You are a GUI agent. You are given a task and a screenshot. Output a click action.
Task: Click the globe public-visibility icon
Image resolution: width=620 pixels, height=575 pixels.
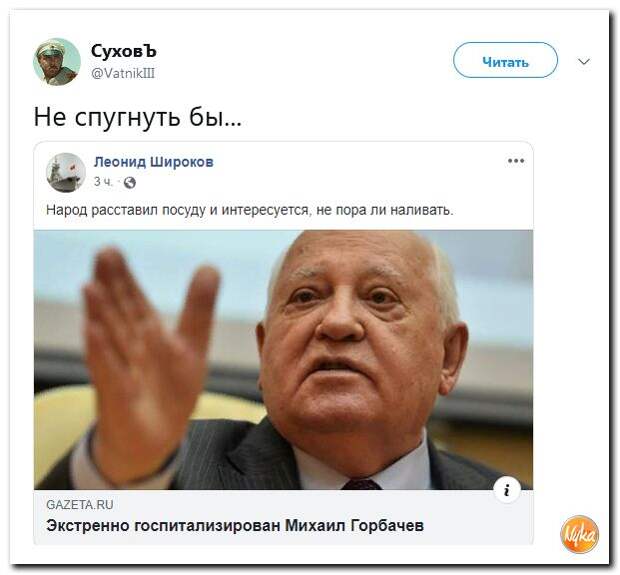pos(130,182)
